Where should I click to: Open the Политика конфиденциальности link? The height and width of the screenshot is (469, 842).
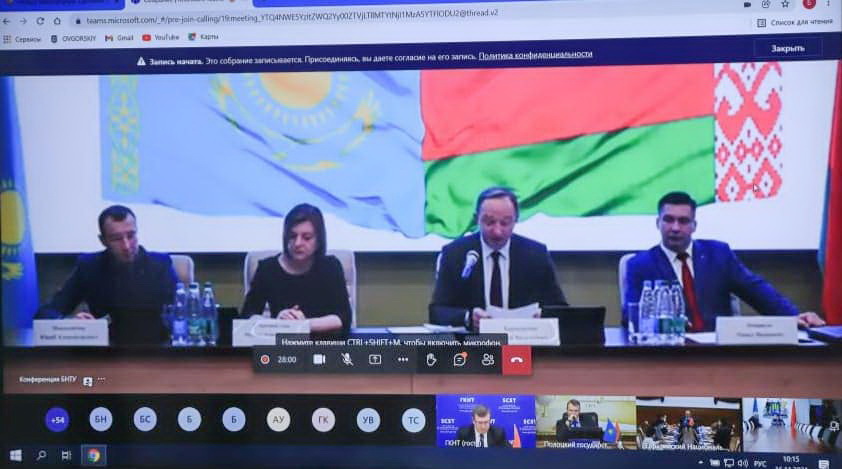tap(535, 55)
